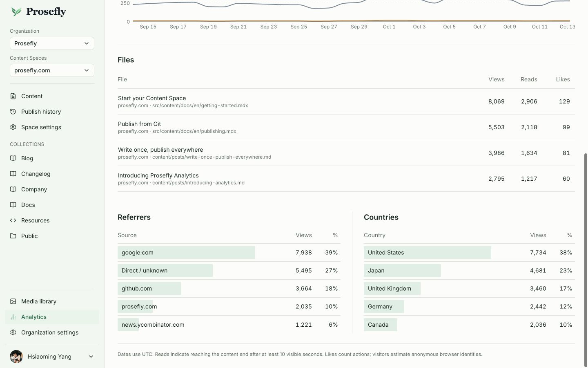Click the Analytics bar chart icon
Screen dimensions: 588x368
[13, 317]
